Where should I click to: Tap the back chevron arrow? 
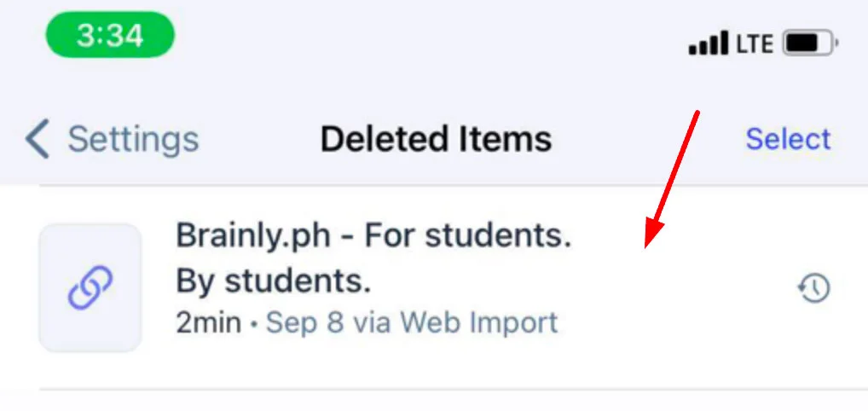(37, 139)
